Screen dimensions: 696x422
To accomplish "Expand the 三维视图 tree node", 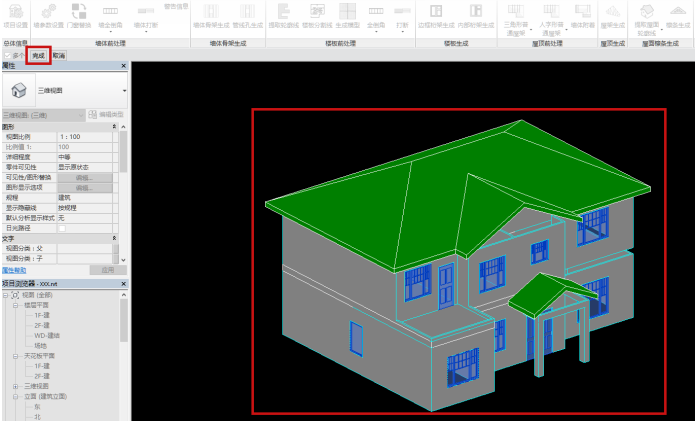I will [x=16, y=387].
